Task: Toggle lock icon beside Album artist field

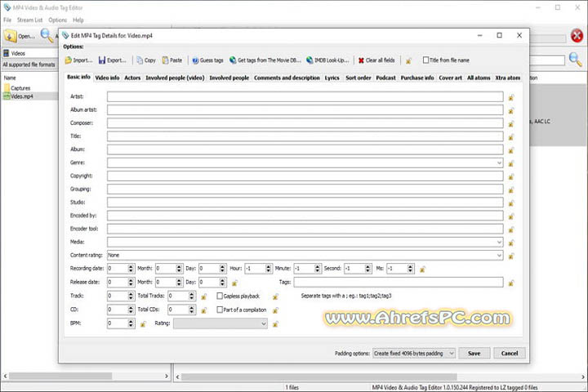Action: pos(510,110)
